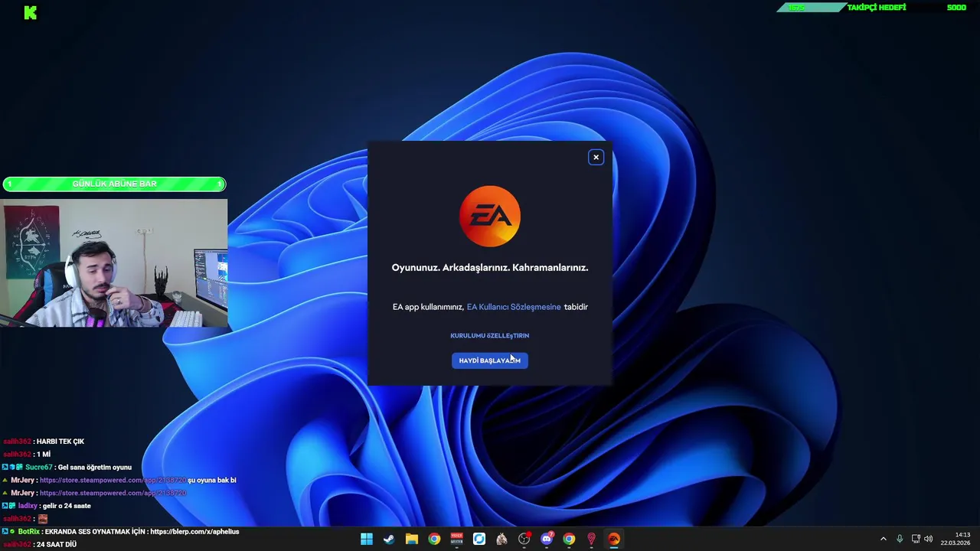980x551 pixels.
Task: Click the username BotRix in chat
Action: tap(28, 531)
